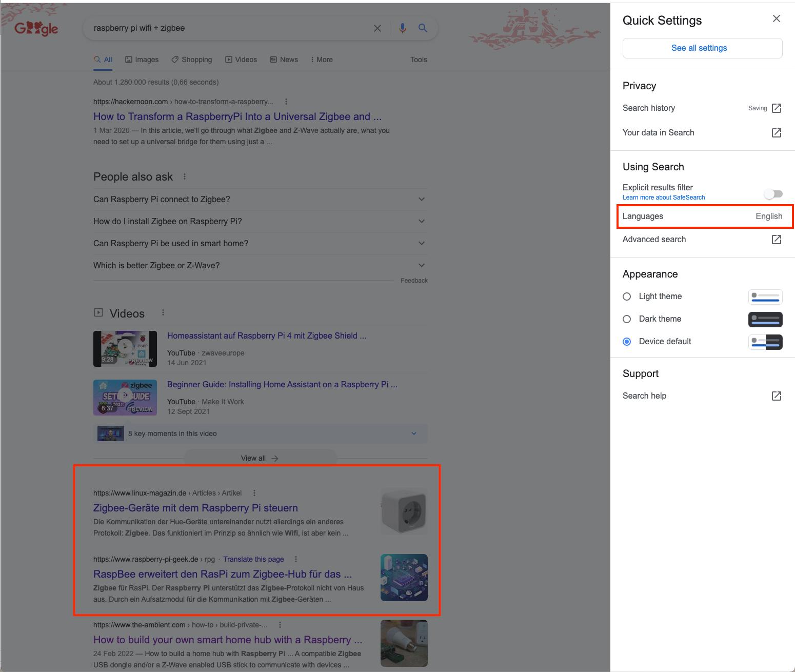This screenshot has width=795, height=672.
Task: Select the Light theme radio button
Action: coord(627,297)
